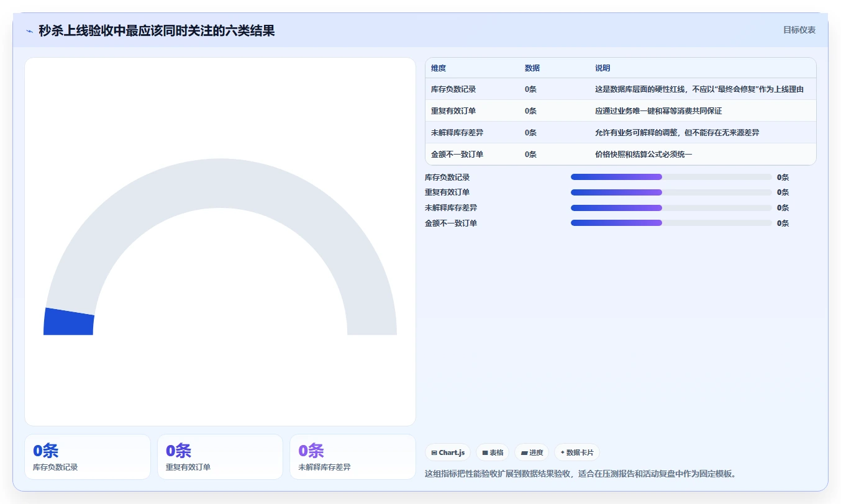This screenshot has height=504, width=841.
Task: Click the 库存负数记录 progress bar
Action: pos(671,177)
